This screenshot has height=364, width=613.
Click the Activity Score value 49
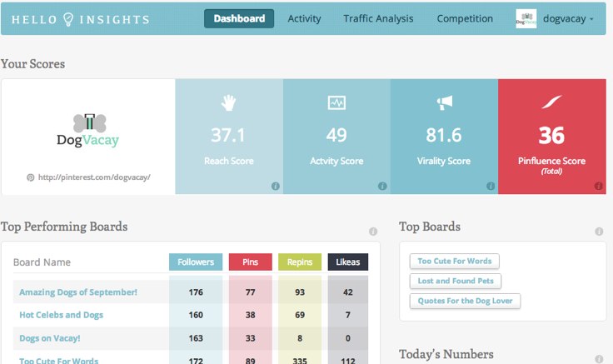tap(336, 135)
